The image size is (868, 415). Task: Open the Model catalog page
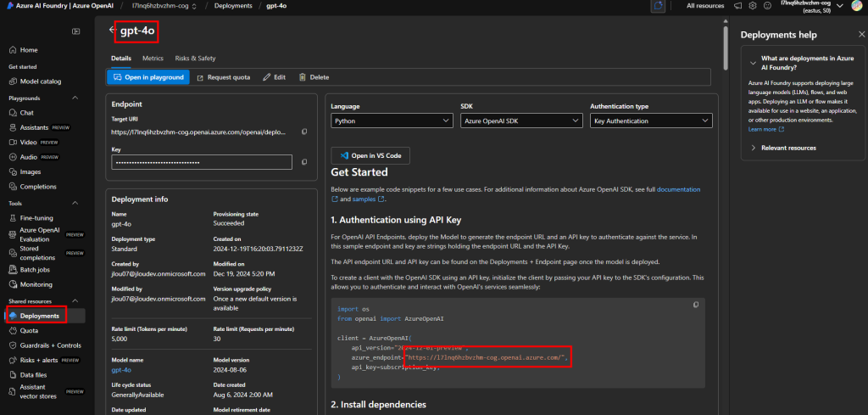pyautogui.click(x=36, y=81)
